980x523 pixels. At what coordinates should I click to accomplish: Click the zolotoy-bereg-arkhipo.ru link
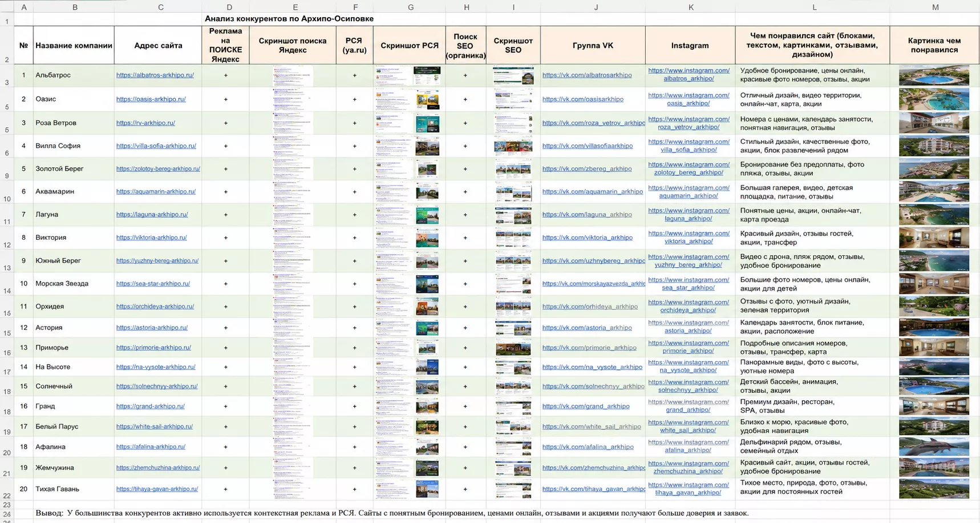(158, 168)
